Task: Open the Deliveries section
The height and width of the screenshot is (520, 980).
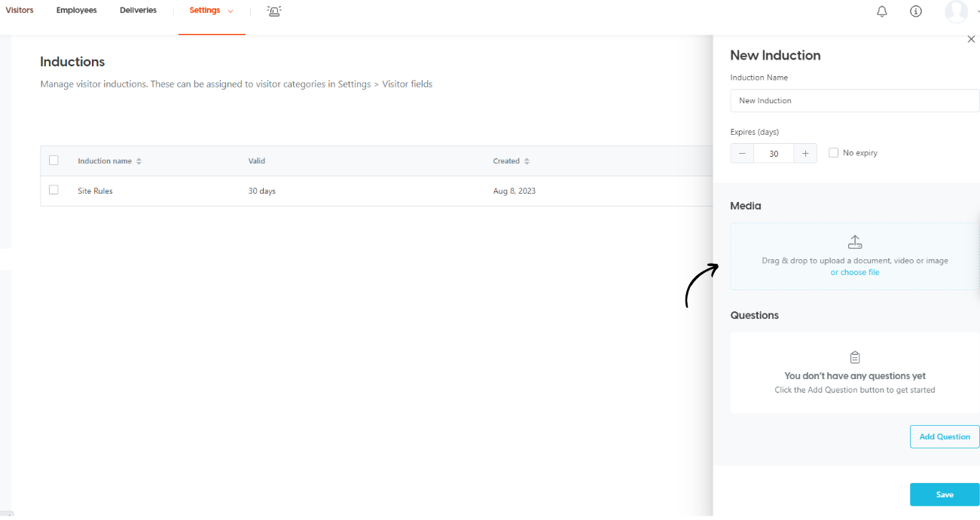Action: [138, 10]
